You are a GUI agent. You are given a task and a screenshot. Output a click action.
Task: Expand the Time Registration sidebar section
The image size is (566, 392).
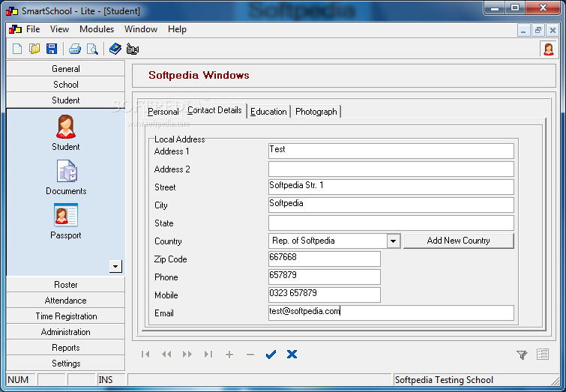coord(66,316)
